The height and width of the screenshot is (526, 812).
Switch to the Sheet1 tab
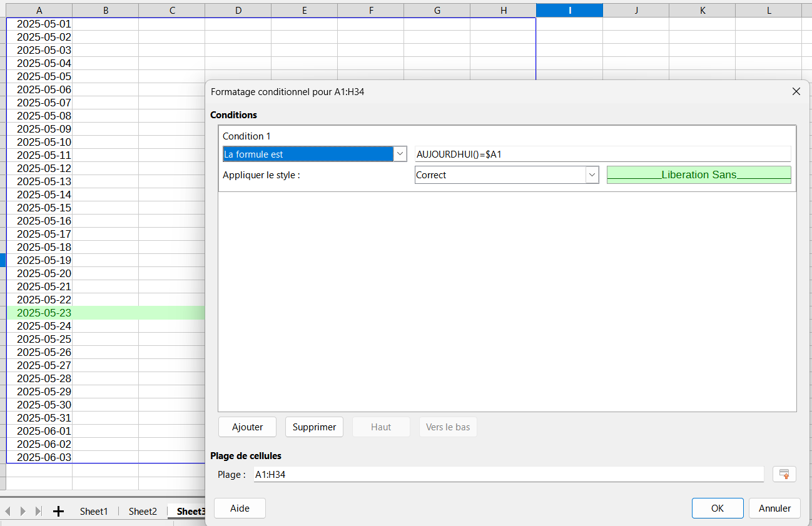[x=94, y=511]
